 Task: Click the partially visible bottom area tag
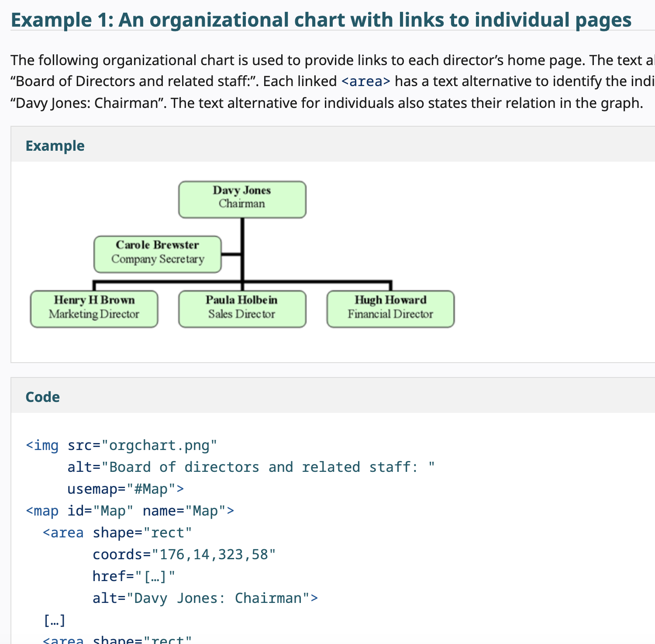coord(117,640)
